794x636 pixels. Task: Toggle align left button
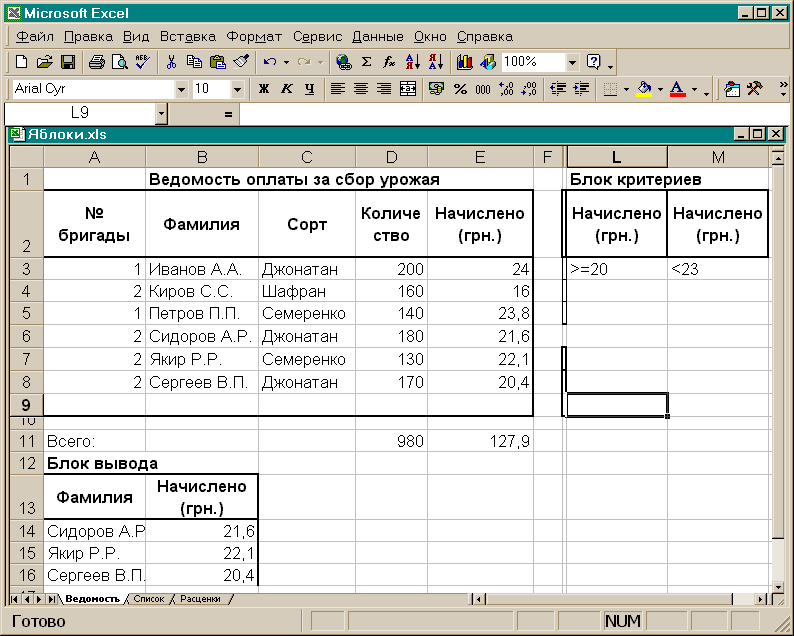tap(338, 89)
